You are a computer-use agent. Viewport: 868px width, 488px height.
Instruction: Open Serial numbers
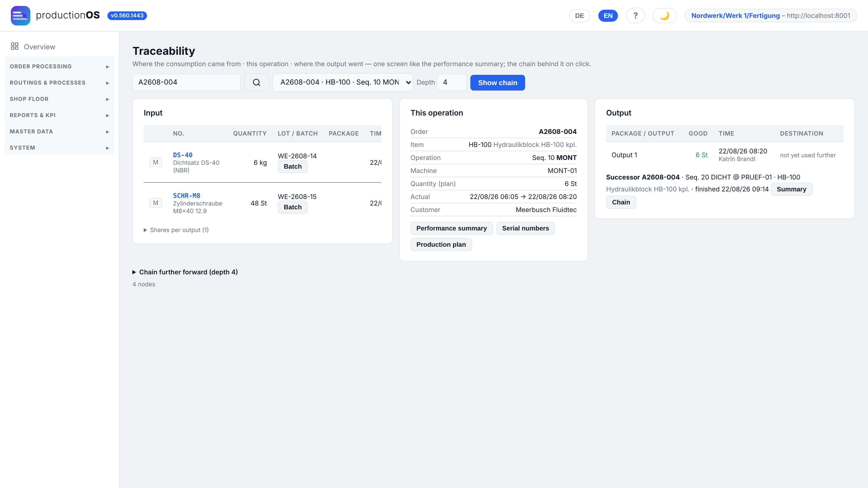click(x=525, y=228)
